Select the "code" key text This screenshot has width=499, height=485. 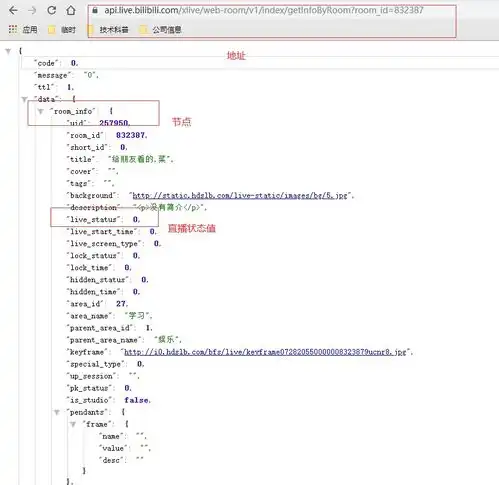pos(46,63)
